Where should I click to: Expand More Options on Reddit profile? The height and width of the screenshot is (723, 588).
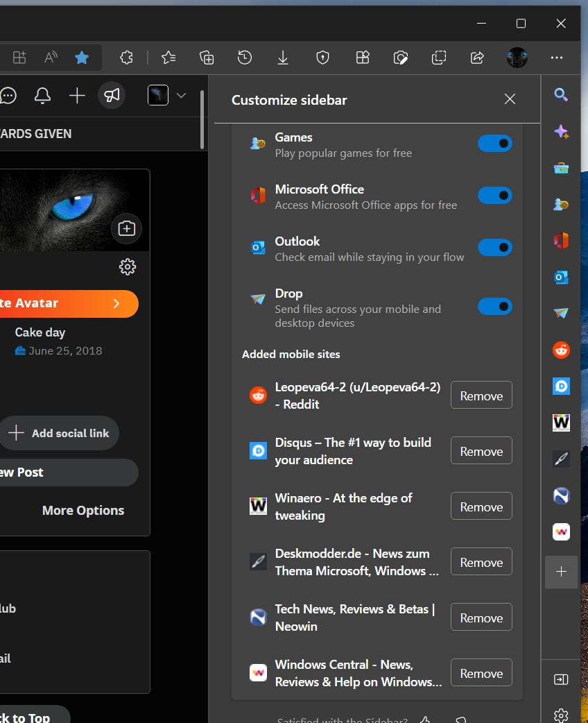pos(83,511)
